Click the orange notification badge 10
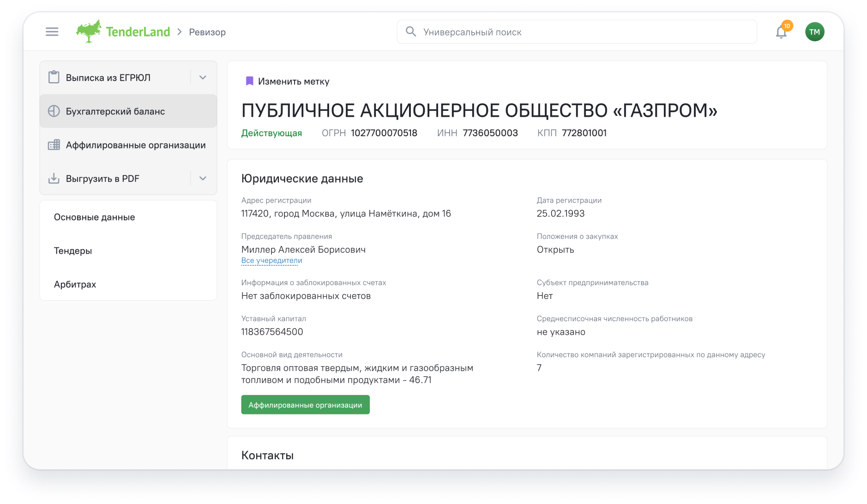 pos(787,26)
